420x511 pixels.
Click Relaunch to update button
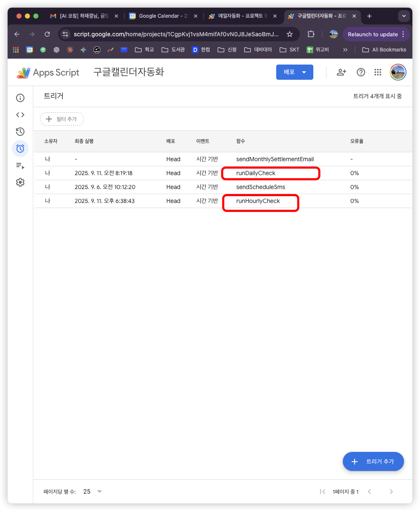(376, 34)
